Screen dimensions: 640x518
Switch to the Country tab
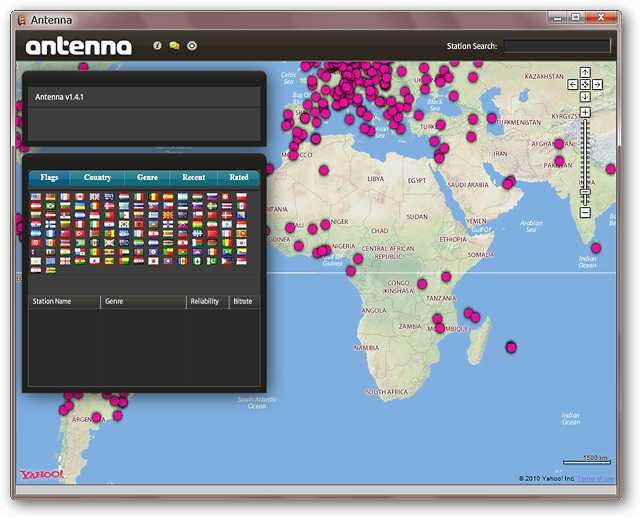pyautogui.click(x=97, y=178)
